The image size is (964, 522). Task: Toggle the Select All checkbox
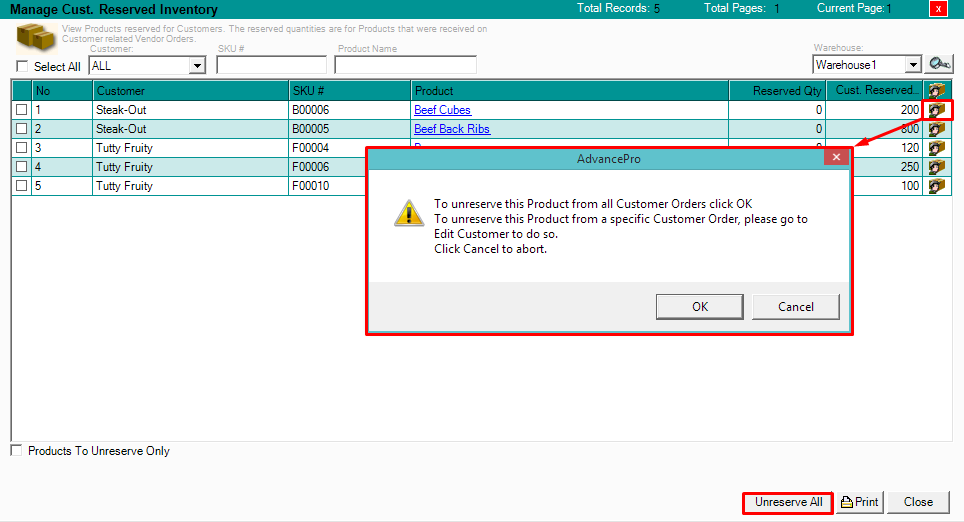click(22, 67)
